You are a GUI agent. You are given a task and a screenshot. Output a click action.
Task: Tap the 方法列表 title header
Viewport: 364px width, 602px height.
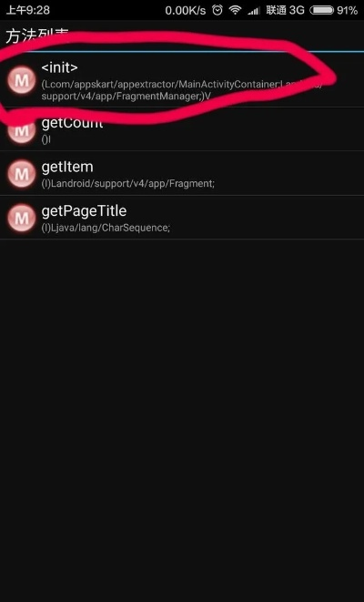click(37, 36)
